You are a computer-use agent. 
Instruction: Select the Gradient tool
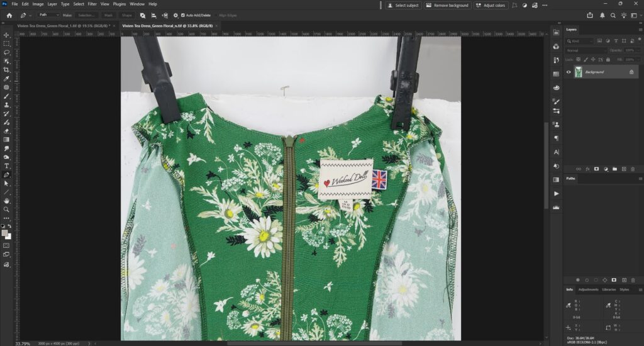[x=6, y=140]
